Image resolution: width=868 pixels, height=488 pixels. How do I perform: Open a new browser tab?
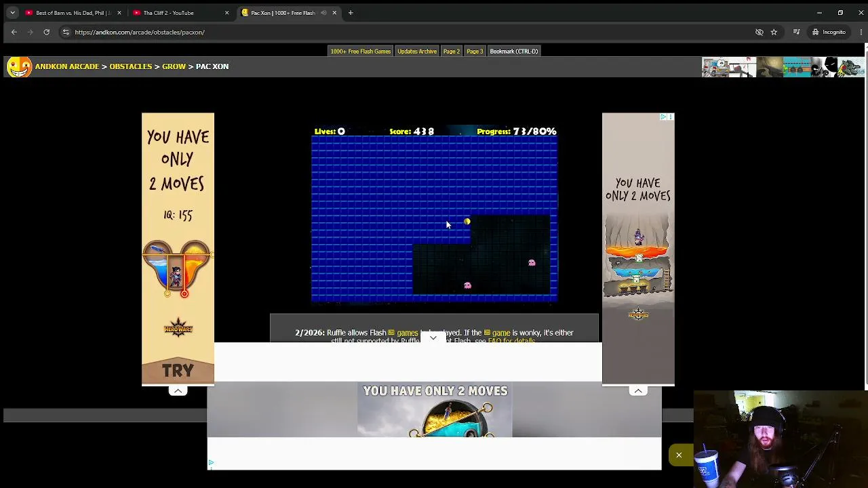pyautogui.click(x=351, y=13)
